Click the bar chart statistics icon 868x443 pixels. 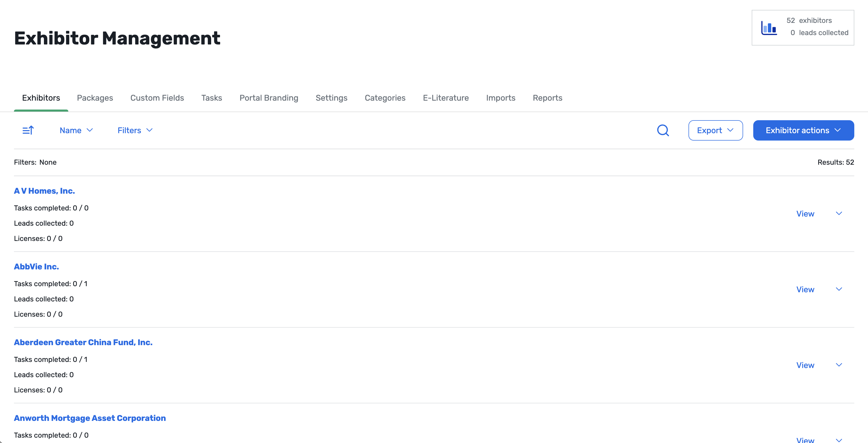tap(769, 28)
